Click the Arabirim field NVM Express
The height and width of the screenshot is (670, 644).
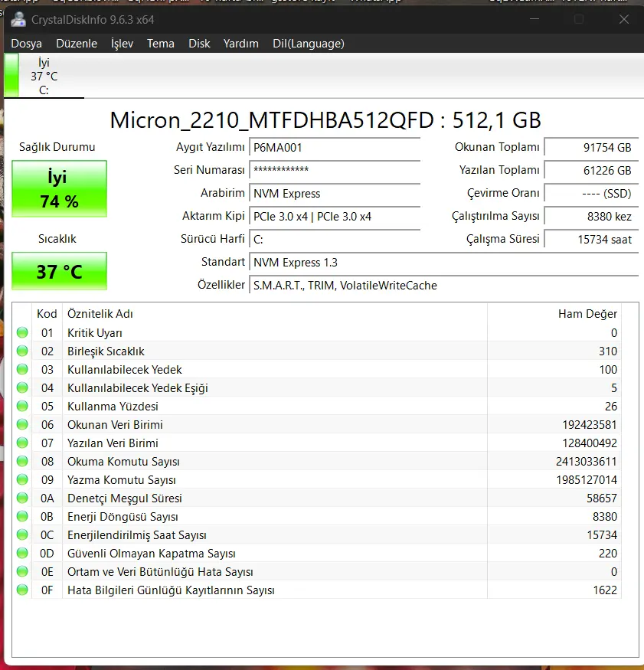[335, 193]
